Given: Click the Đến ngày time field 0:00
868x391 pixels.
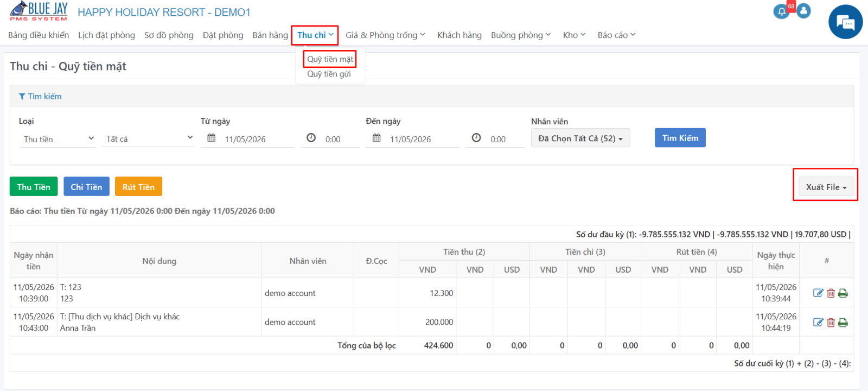Looking at the screenshot, I should [507, 140].
